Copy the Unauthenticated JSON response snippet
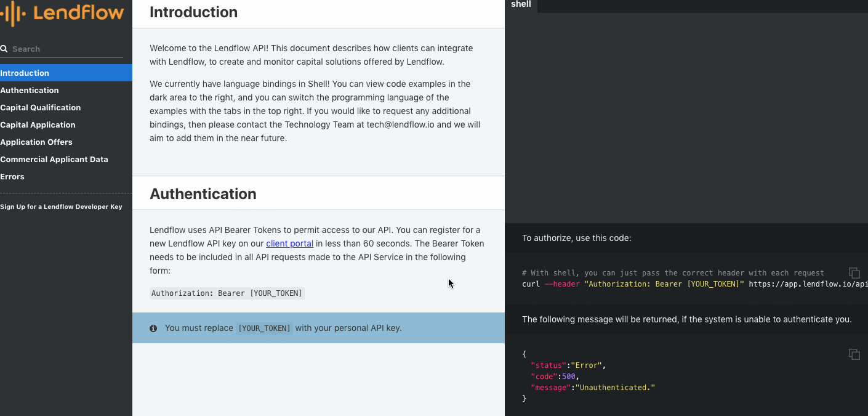868x416 pixels. point(854,354)
